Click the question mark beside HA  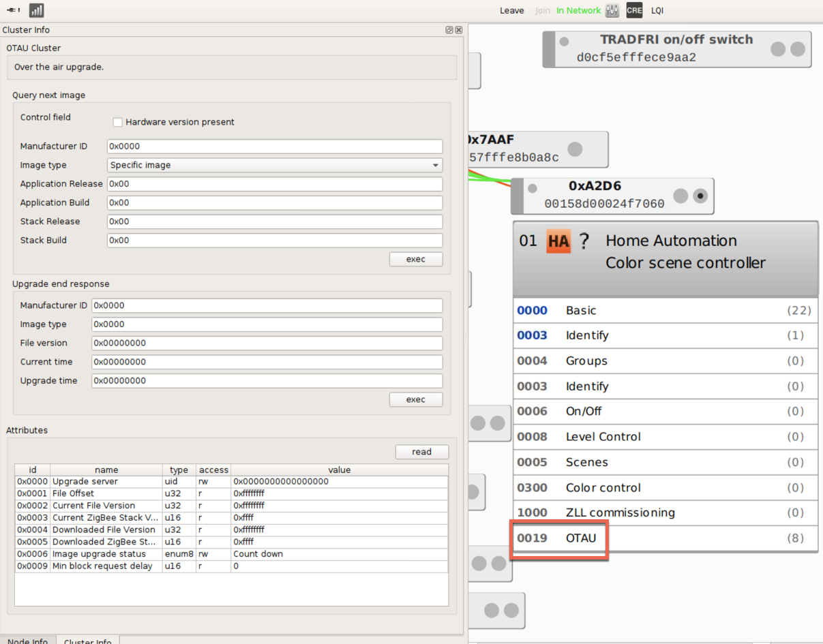(584, 241)
